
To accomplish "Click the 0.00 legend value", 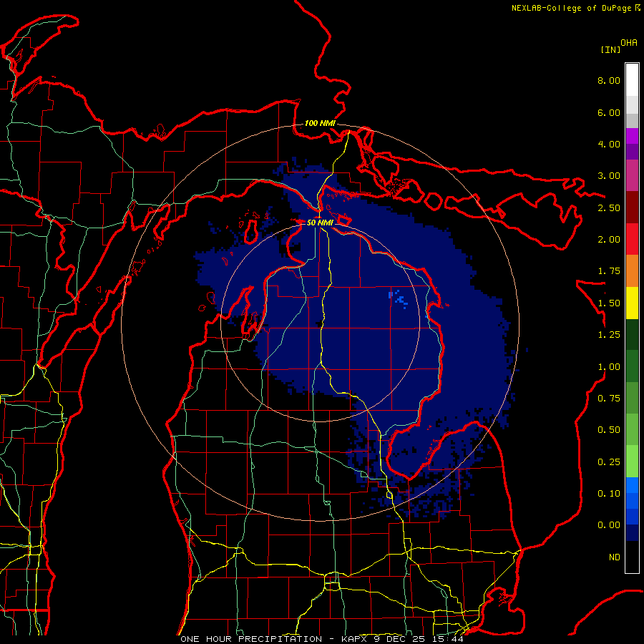I will (x=609, y=525).
